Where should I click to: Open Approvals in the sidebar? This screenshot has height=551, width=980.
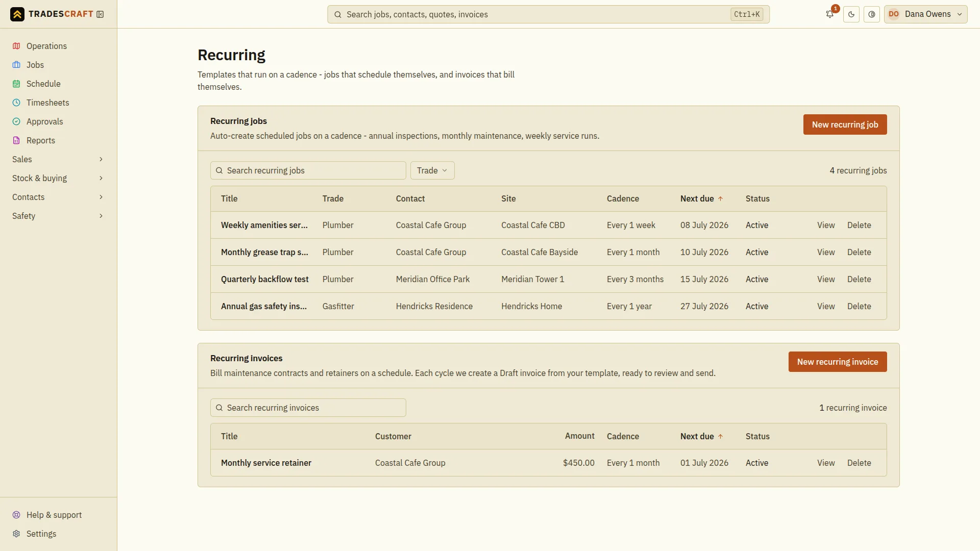click(x=58, y=121)
